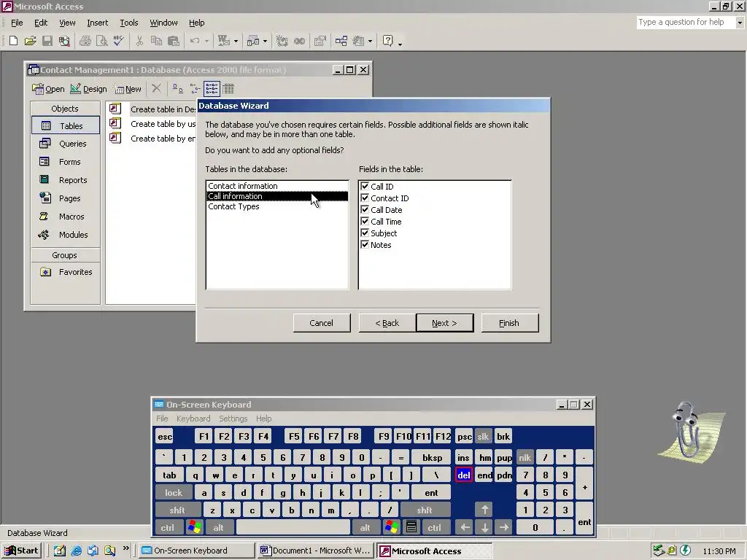The image size is (747, 560).
Task: Open the File menu in Access
Action: coord(17,23)
